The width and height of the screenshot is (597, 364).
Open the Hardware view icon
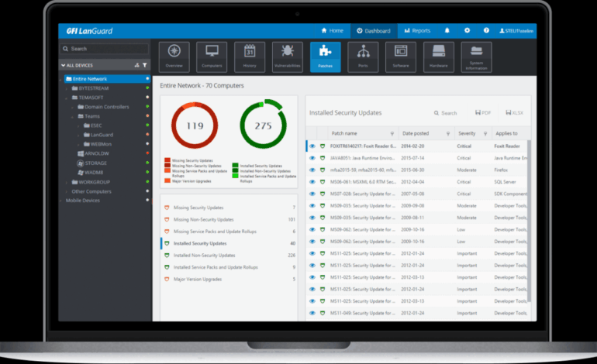[439, 57]
